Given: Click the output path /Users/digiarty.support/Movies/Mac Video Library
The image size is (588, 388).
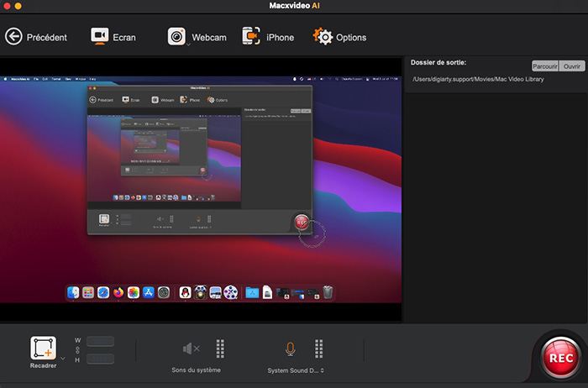Looking at the screenshot, I should (x=478, y=79).
